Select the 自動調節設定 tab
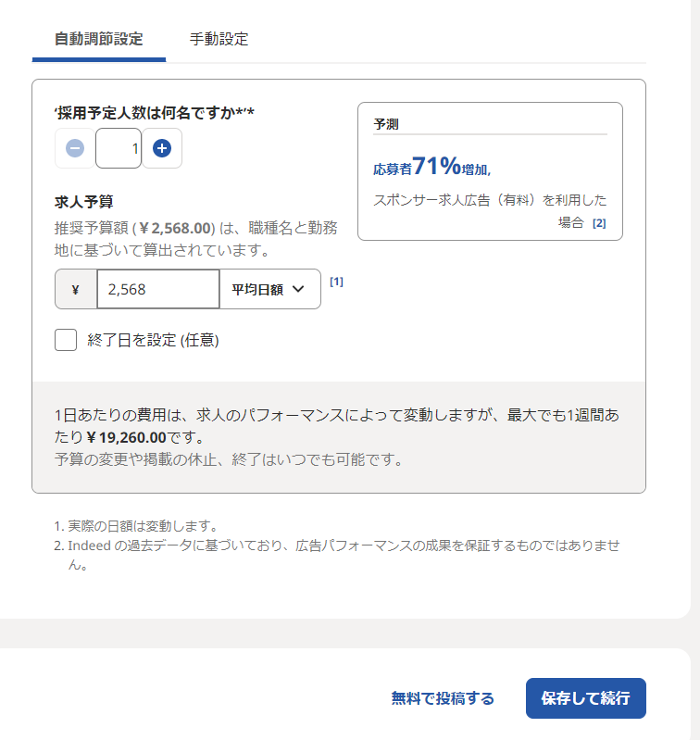Screen dimensions: 700x740 98,39
